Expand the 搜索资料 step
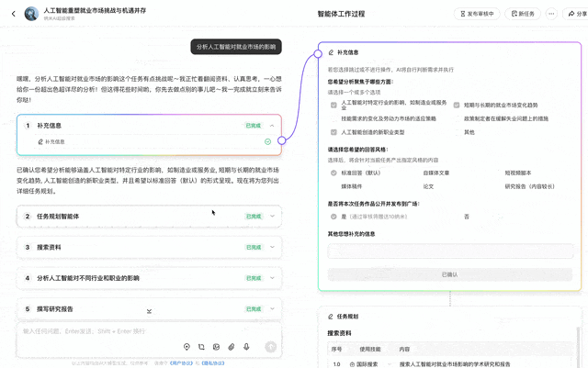Screen dimensions: 588x368 (x=272, y=247)
